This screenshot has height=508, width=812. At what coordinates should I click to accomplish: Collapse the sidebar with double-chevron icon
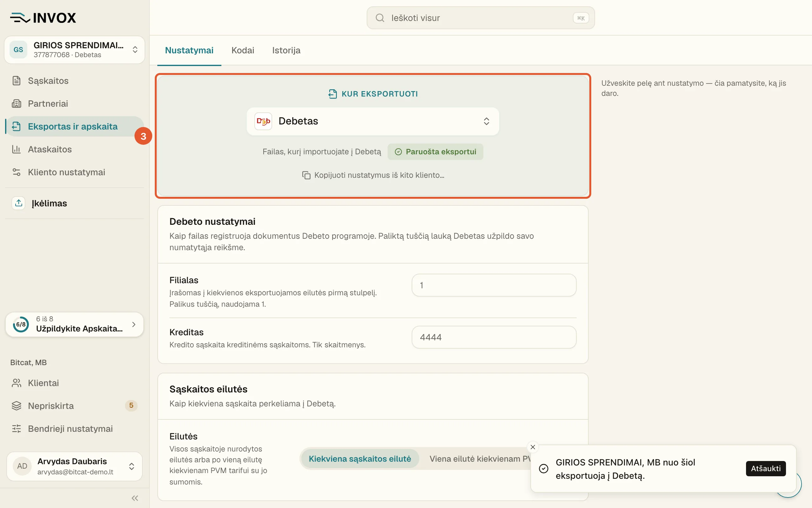coord(135,498)
